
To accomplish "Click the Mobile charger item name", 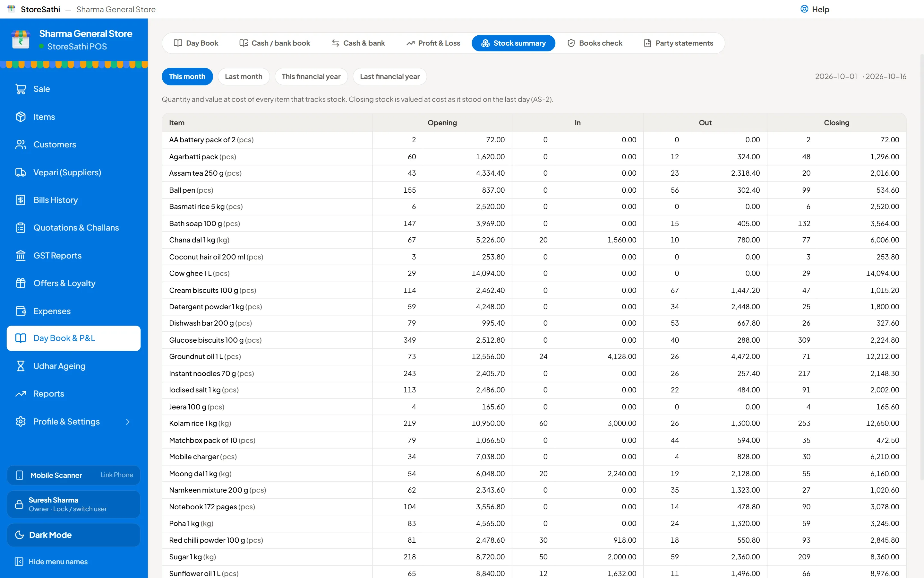I will point(203,457).
